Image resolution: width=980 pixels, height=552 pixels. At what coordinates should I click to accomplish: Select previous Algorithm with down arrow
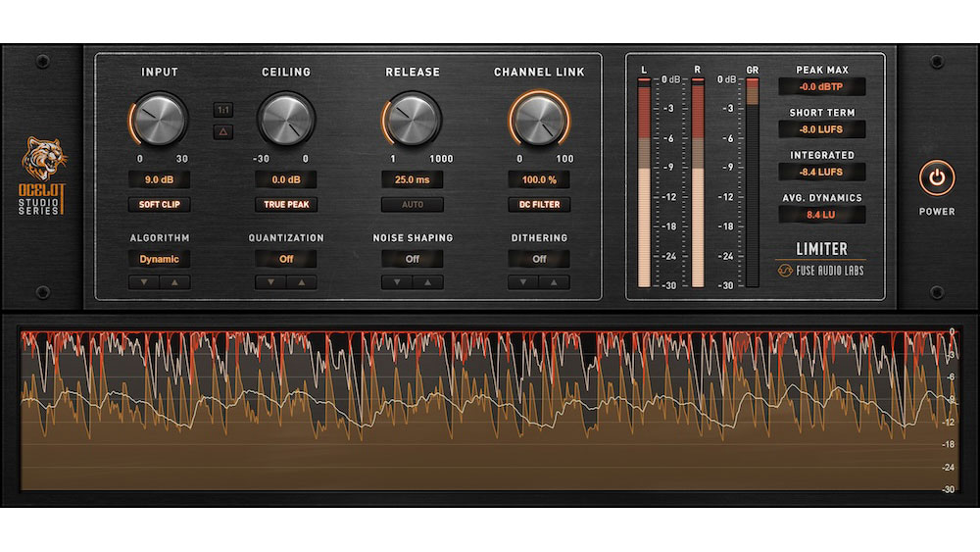pyautogui.click(x=144, y=282)
